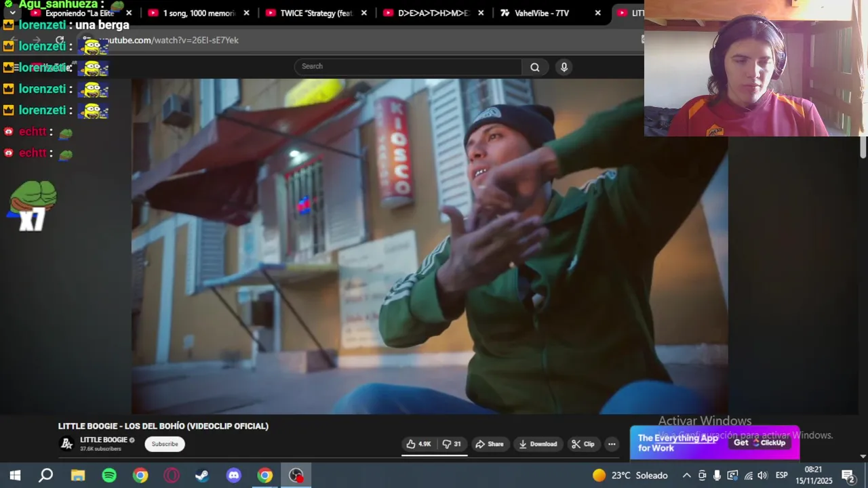This screenshot has height=488, width=868.
Task: Show hidden tray icons chevron
Action: (686, 475)
